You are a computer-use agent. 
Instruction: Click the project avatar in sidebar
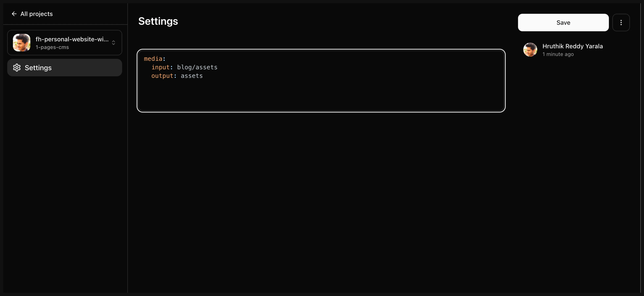pyautogui.click(x=22, y=43)
